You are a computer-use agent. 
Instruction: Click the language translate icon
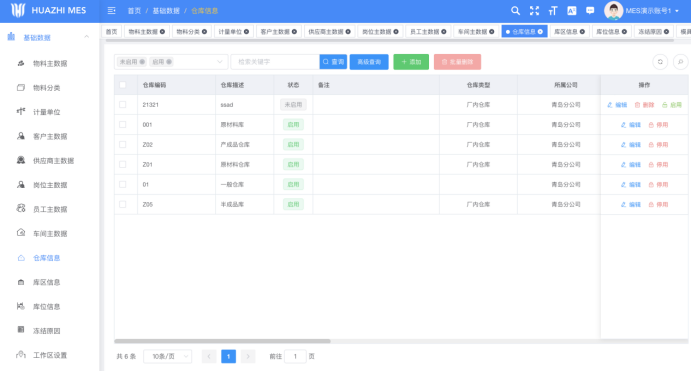pos(572,11)
